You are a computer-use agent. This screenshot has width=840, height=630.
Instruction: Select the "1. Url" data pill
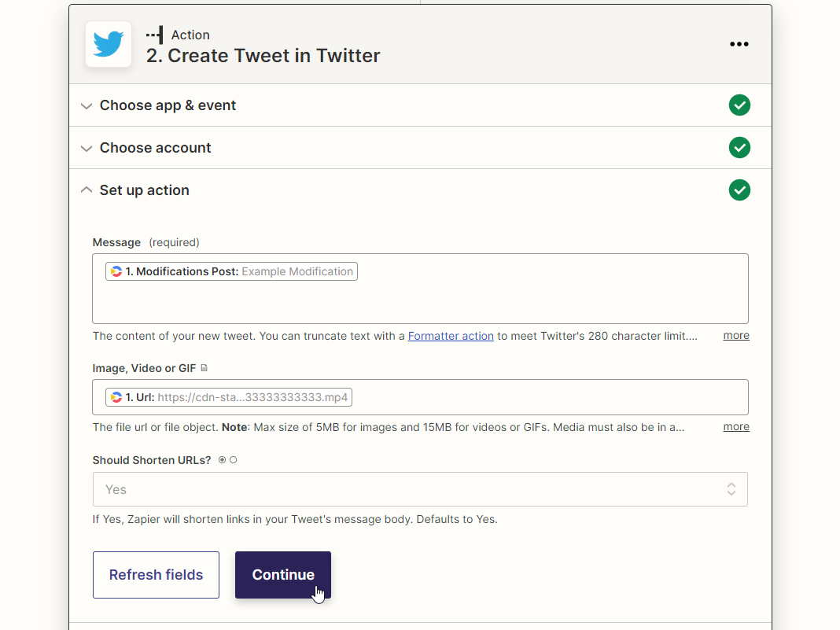point(229,397)
